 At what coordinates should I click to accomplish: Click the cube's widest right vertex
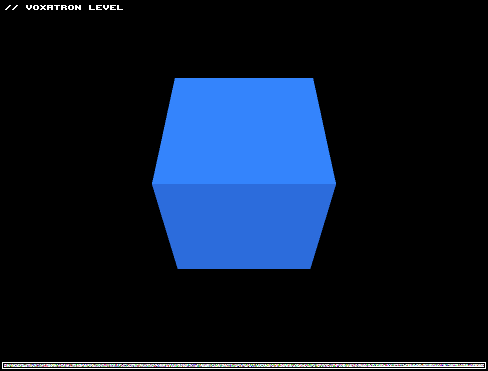click(x=336, y=184)
